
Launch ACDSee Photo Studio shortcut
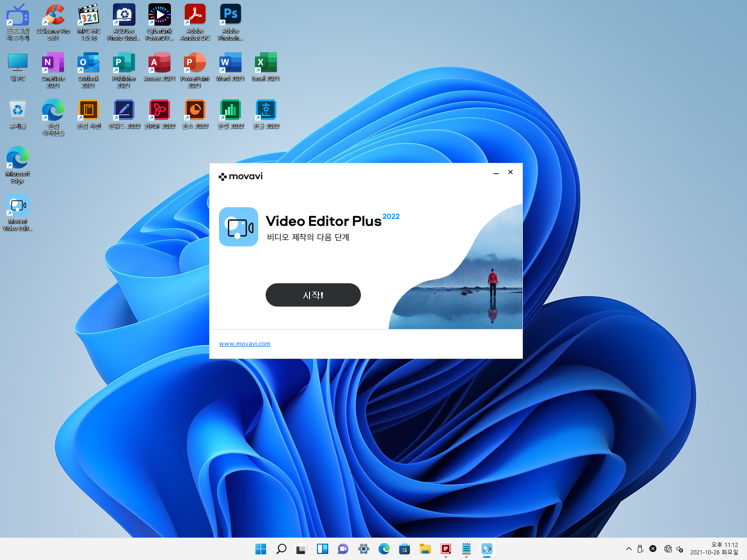point(124,22)
